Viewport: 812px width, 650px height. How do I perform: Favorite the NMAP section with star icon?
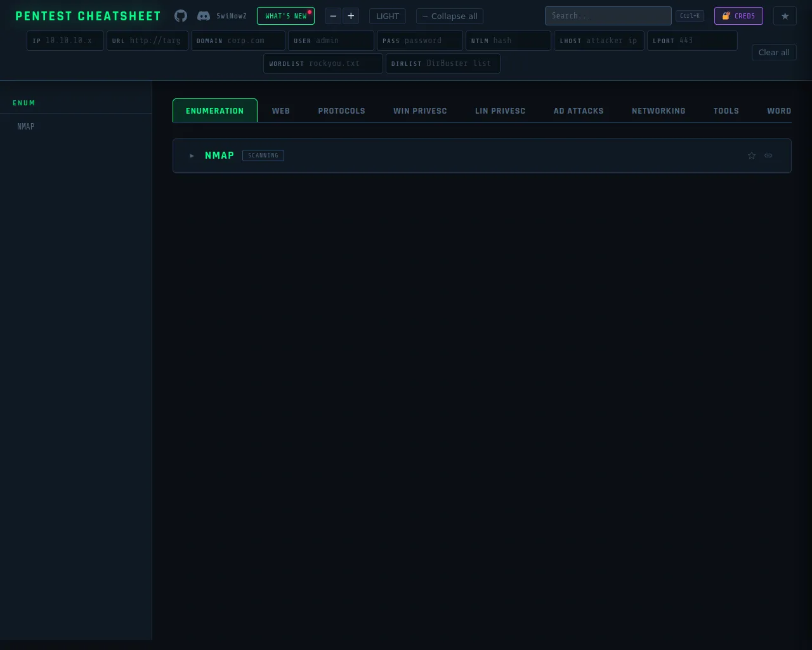(752, 156)
